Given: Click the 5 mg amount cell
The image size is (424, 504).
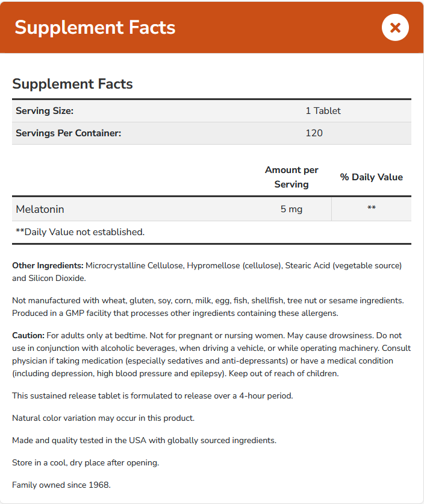Looking at the screenshot, I should point(291,209).
